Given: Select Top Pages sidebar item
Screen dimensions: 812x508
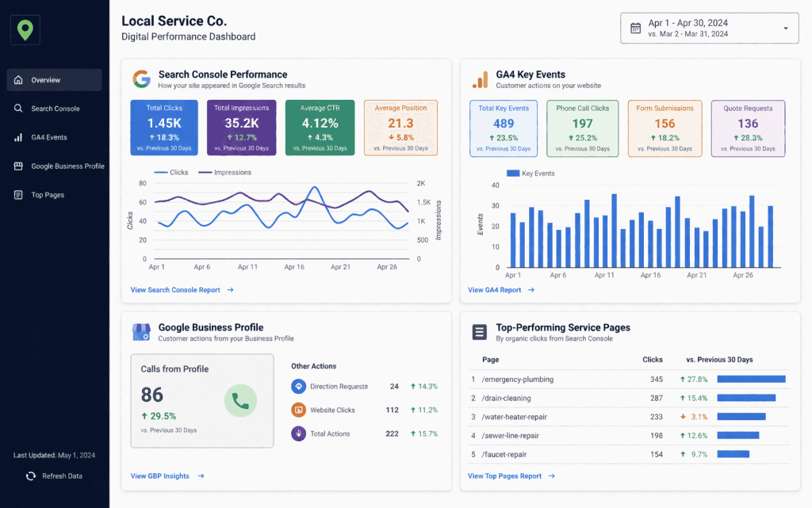Looking at the screenshot, I should pos(48,195).
